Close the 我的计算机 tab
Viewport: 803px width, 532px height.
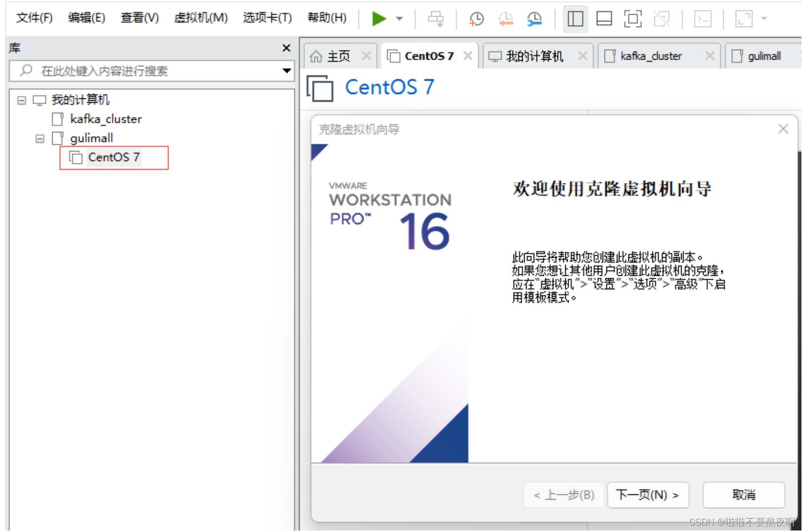(582, 56)
